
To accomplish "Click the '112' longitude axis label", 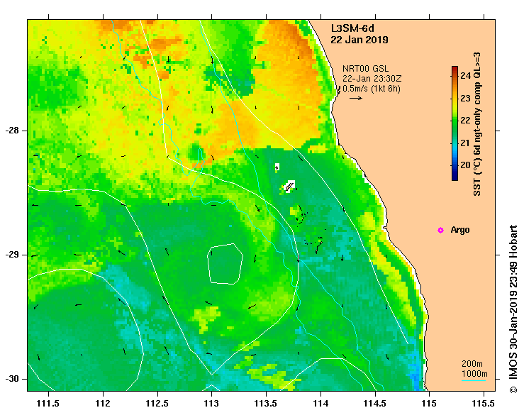I will [103, 403].
